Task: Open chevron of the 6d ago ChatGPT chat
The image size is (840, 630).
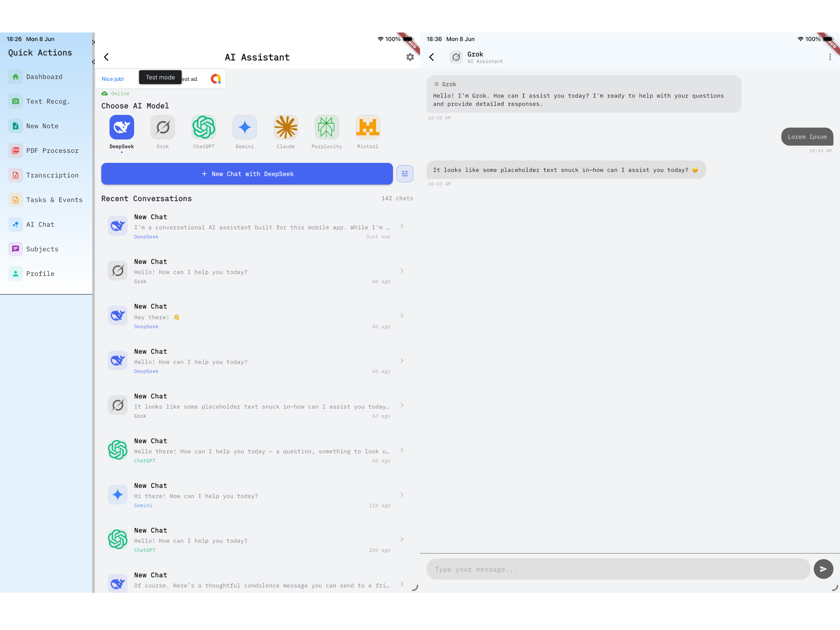Action: coord(402,450)
